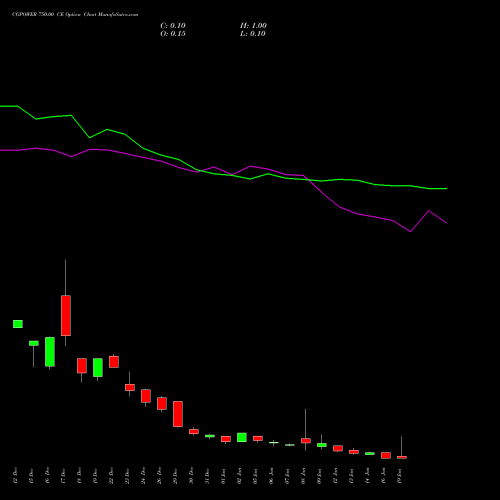Select the close value C: 0.10
The image size is (500, 500).
(173, 26)
